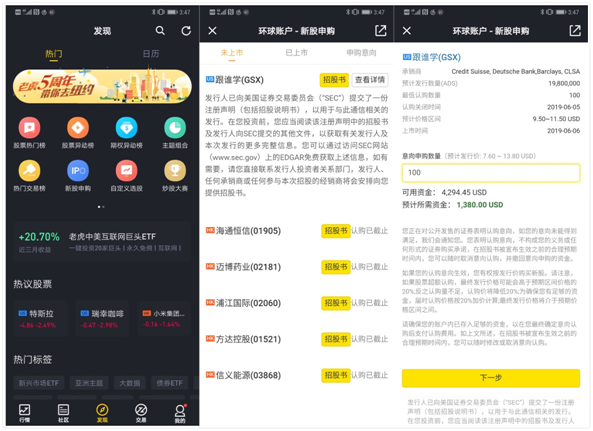Select the 亚洲主题 tag
Screen dimensions: 593x431
89,383
